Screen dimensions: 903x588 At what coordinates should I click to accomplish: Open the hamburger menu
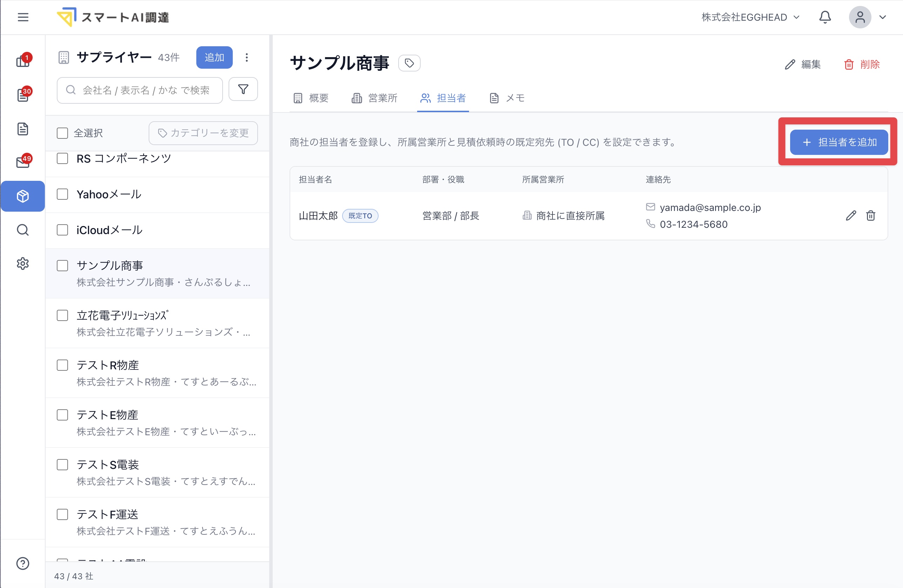tap(23, 17)
